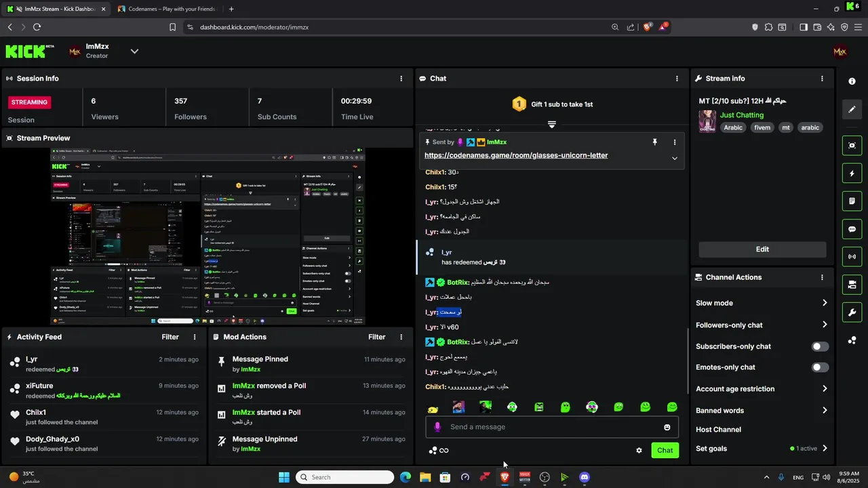Expand Set goals chevron

pyautogui.click(x=825, y=449)
